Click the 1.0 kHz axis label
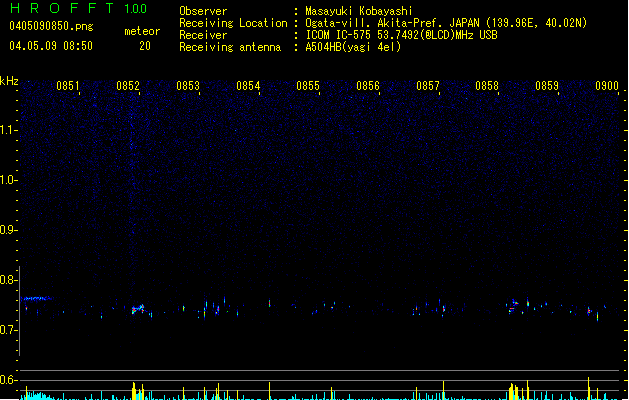629x400 pixels. pos(8,180)
